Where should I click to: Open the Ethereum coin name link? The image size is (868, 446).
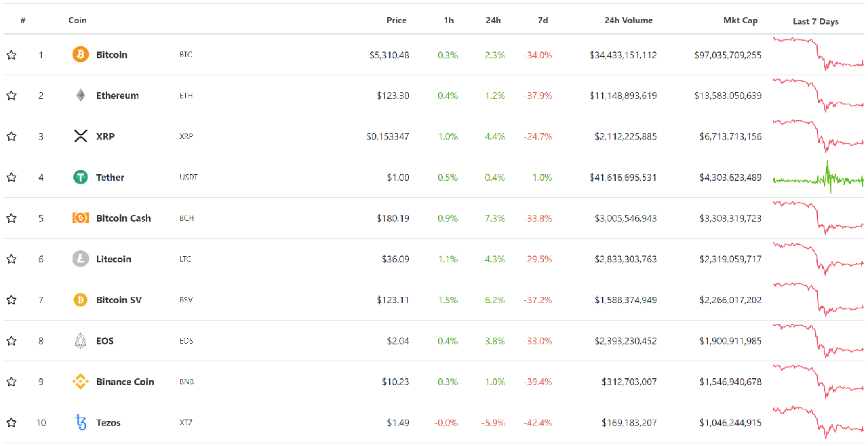pos(117,96)
